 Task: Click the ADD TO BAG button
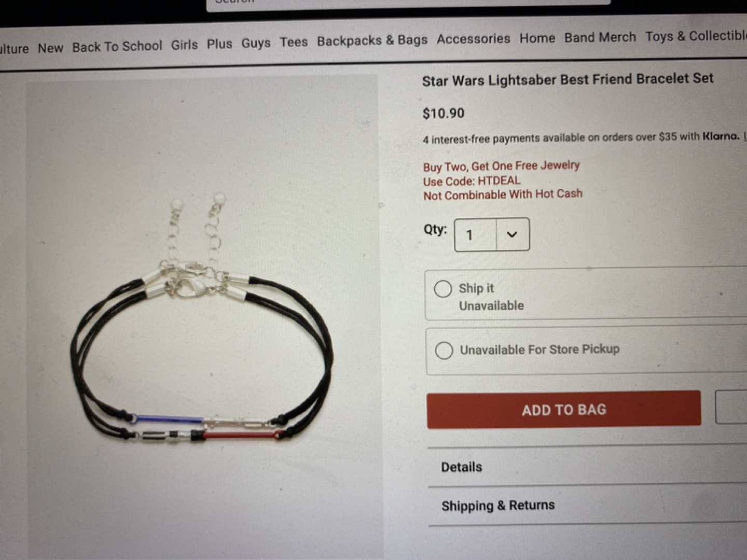(x=564, y=410)
